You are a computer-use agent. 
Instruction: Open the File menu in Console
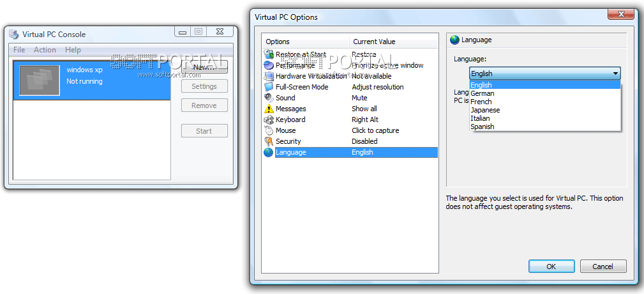click(x=19, y=50)
